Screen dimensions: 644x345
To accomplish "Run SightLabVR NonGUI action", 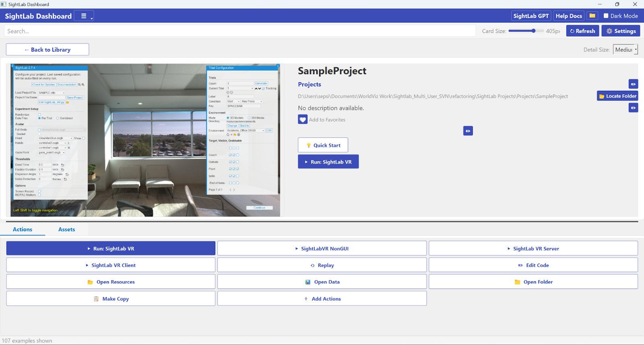I will pyautogui.click(x=322, y=248).
